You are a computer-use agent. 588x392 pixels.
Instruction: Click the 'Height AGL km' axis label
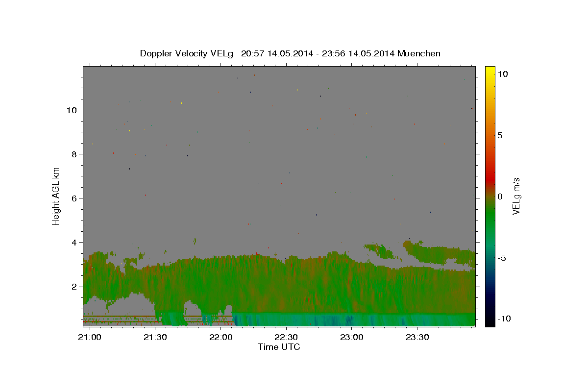coord(56,196)
